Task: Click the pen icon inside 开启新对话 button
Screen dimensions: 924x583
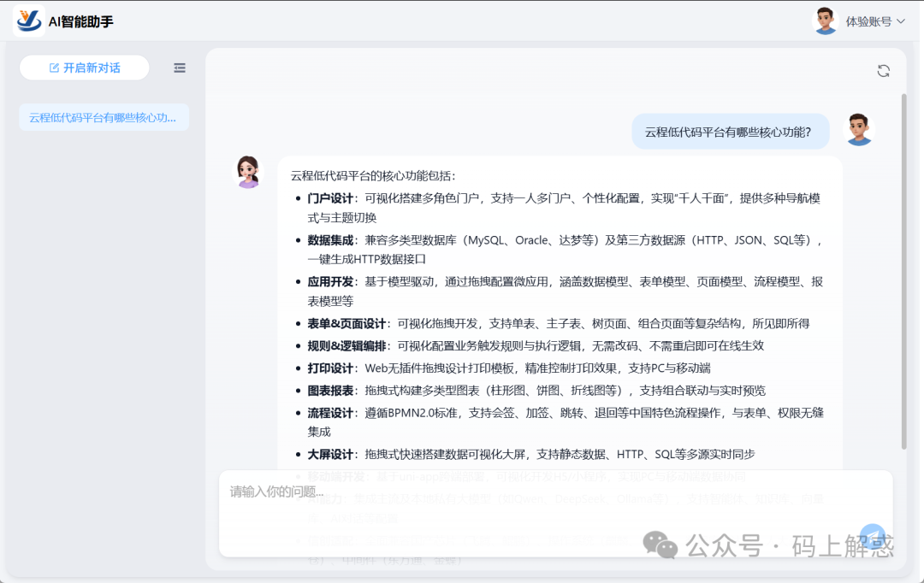Action: 56,68
